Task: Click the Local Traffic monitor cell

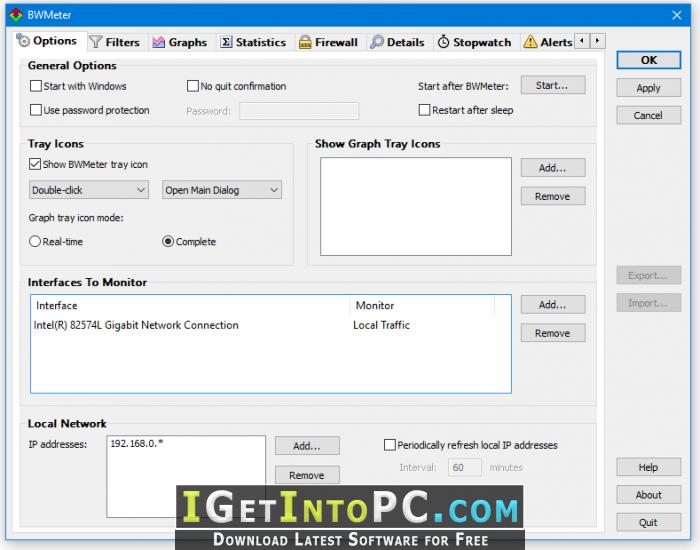Action: point(381,325)
